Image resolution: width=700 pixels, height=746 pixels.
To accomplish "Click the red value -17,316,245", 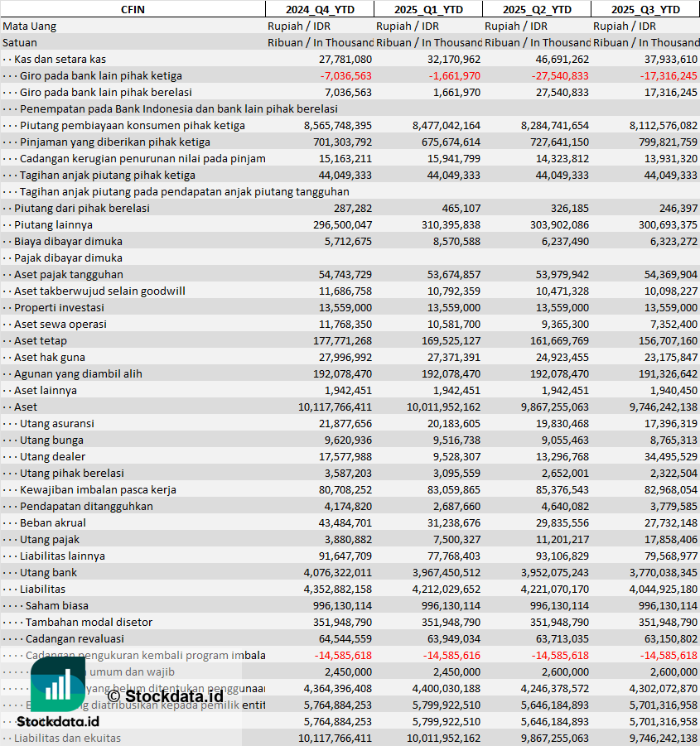I will tap(669, 76).
